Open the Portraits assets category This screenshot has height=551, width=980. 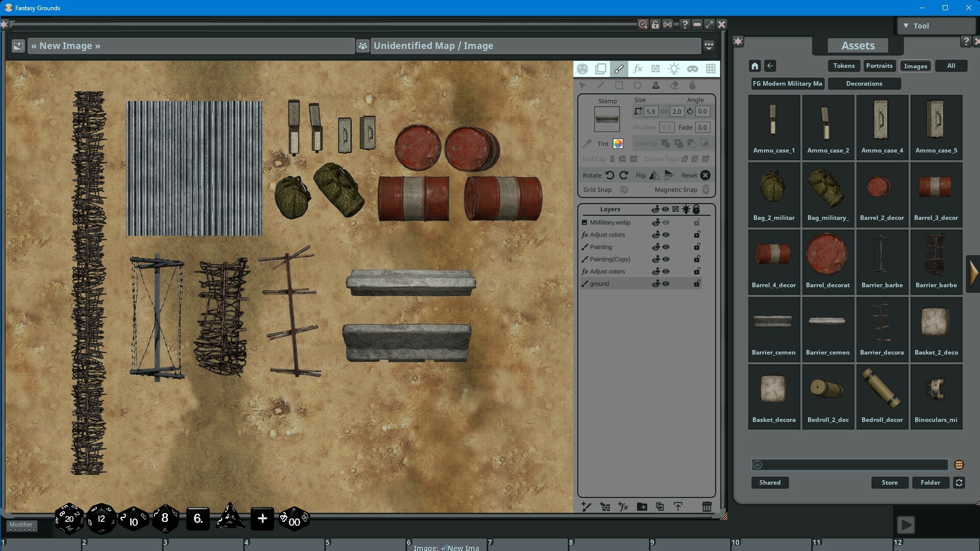pyautogui.click(x=879, y=65)
